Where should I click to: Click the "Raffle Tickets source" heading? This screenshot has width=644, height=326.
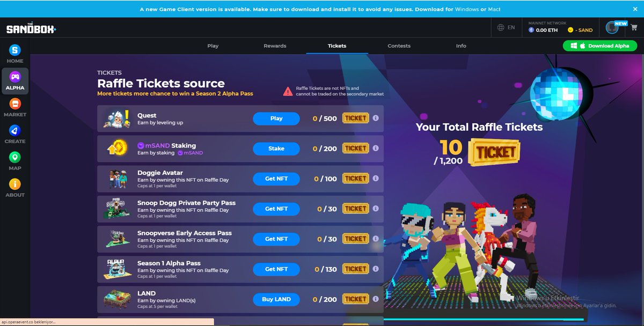click(x=161, y=83)
